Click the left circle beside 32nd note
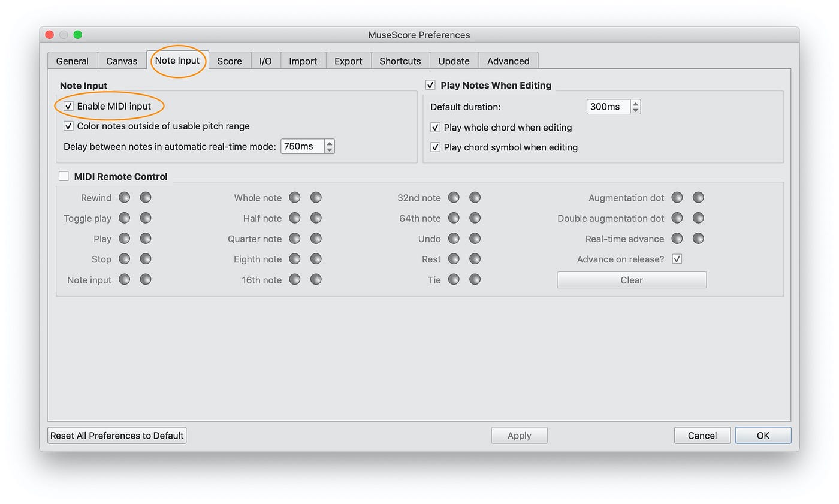 (454, 197)
